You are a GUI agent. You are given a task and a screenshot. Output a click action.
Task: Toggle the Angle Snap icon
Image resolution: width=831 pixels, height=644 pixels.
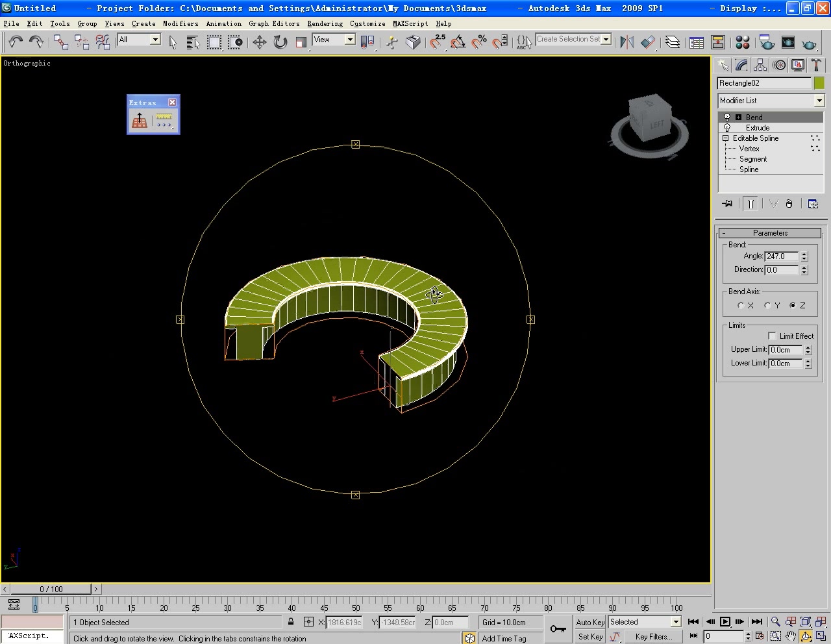point(458,43)
